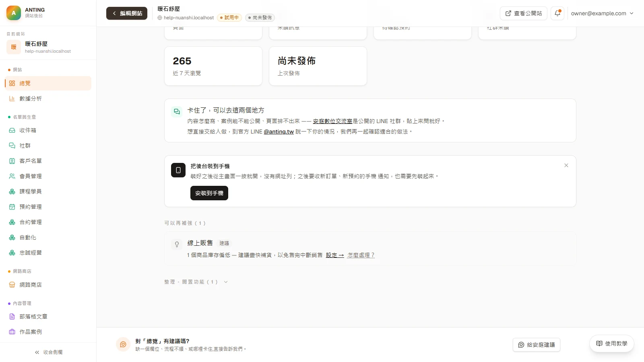Open 作品案例 page
The height and width of the screenshot is (362, 644).
coord(48,332)
